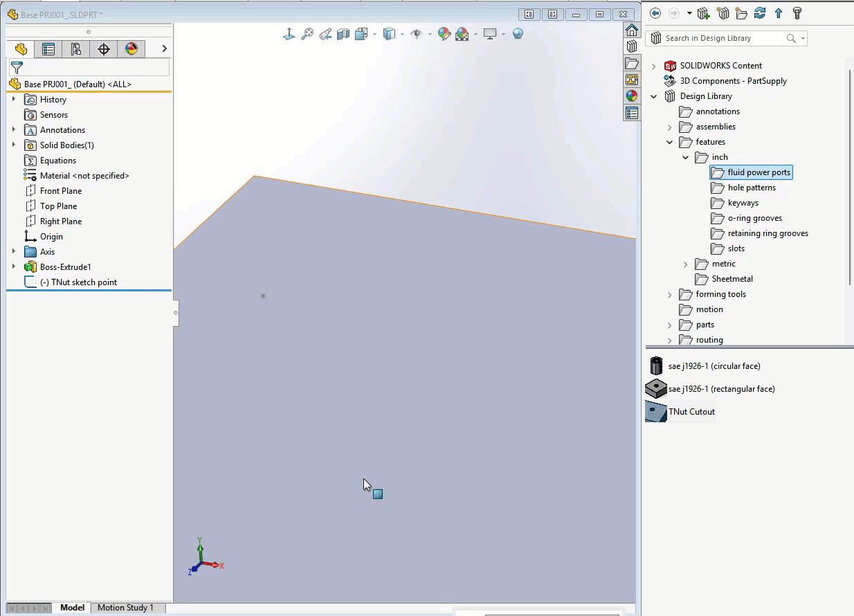The width and height of the screenshot is (854, 616).
Task: Click the Configure Toolbox bolt icon
Action: 797,13
